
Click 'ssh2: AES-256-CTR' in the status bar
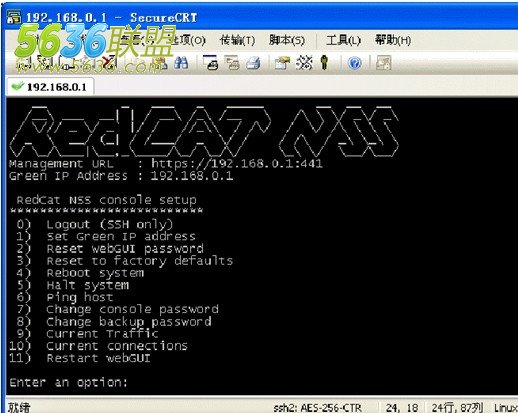click(x=317, y=408)
